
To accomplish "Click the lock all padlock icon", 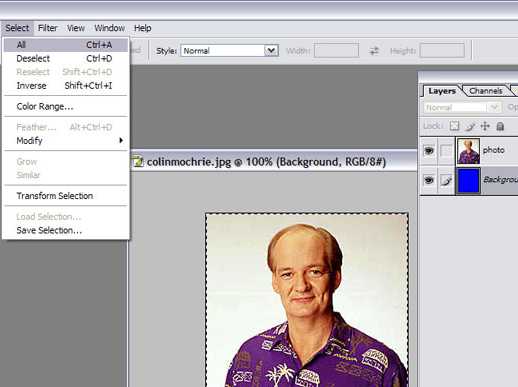I will 500,126.
